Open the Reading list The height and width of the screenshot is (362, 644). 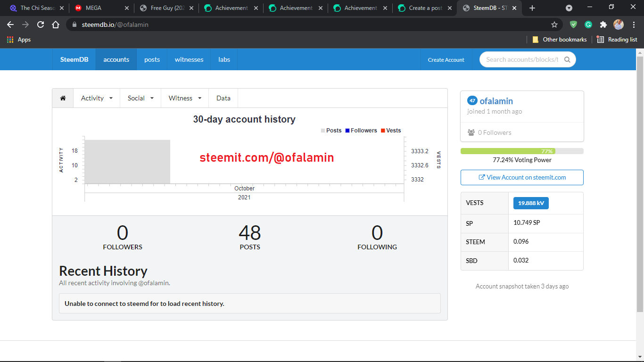pyautogui.click(x=617, y=40)
